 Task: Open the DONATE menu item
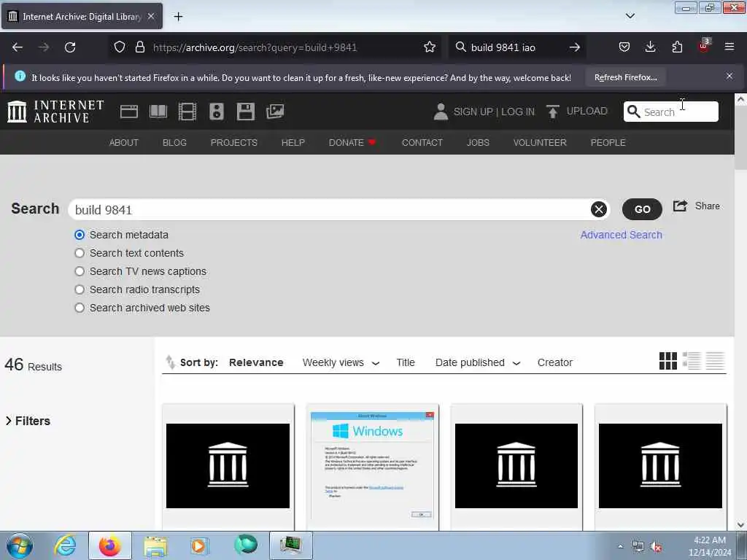click(352, 142)
